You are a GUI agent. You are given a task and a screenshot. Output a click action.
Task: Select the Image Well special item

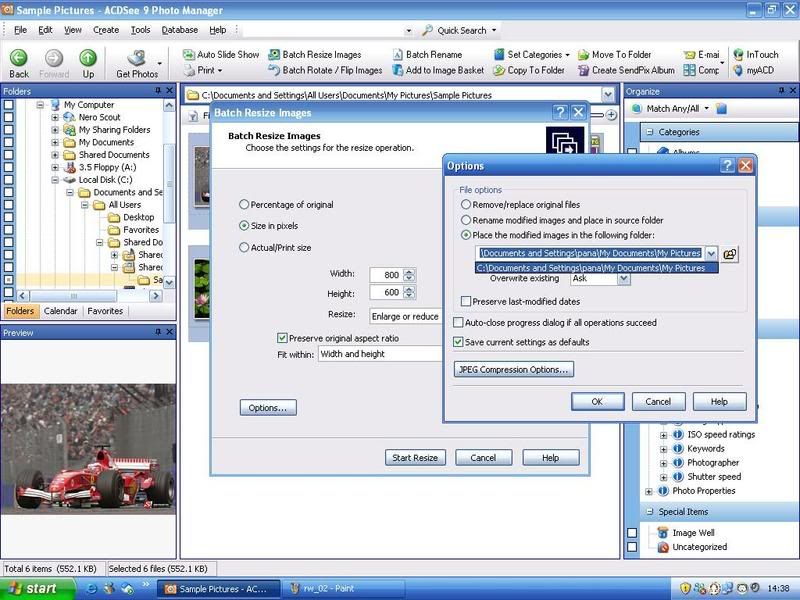(686, 533)
